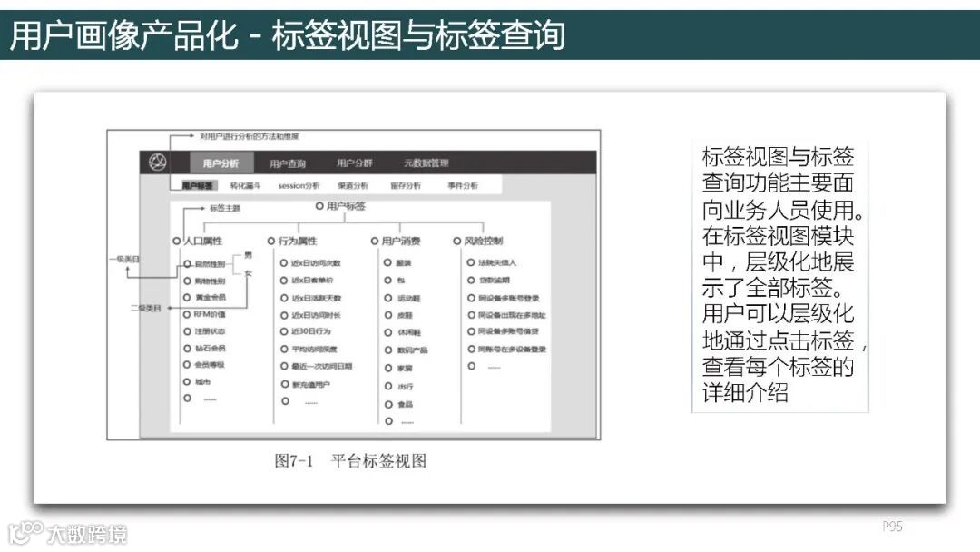Select the 法院失信人 risk label
The image size is (980, 552).
(491, 262)
